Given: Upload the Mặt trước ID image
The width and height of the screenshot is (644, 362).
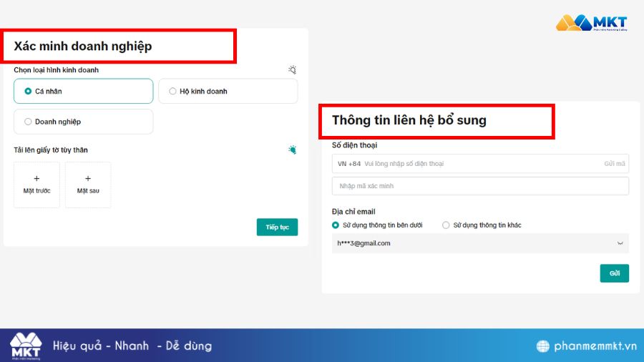Looking at the screenshot, I should click(x=36, y=185).
